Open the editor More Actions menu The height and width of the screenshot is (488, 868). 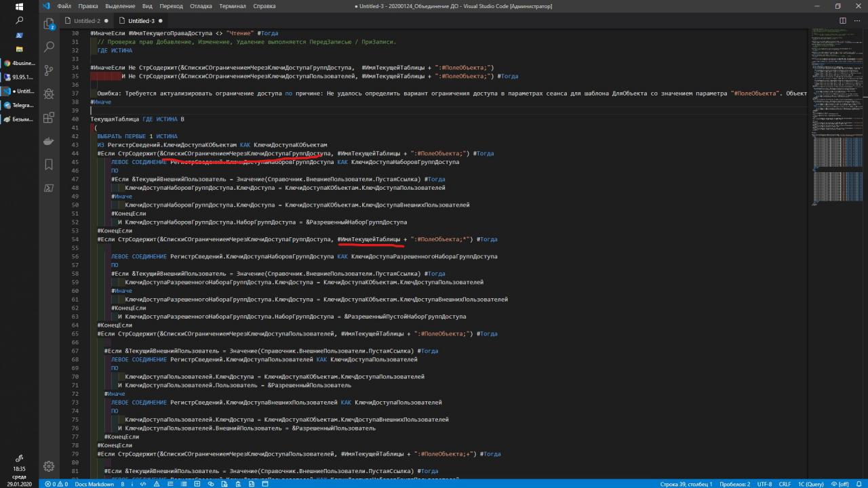(x=858, y=20)
